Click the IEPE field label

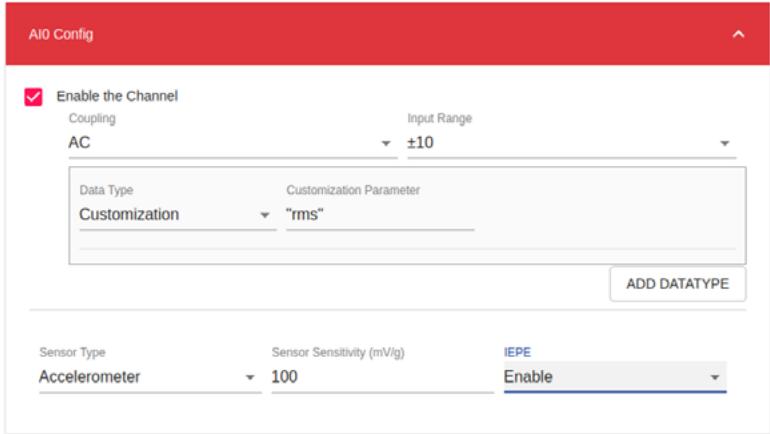[517, 353]
